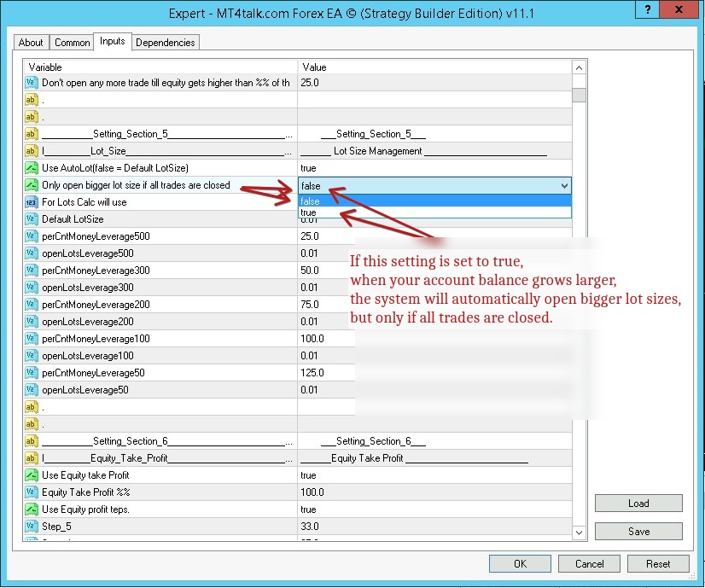Select false in the dropdown list
This screenshot has width=705, height=588.
[x=434, y=201]
